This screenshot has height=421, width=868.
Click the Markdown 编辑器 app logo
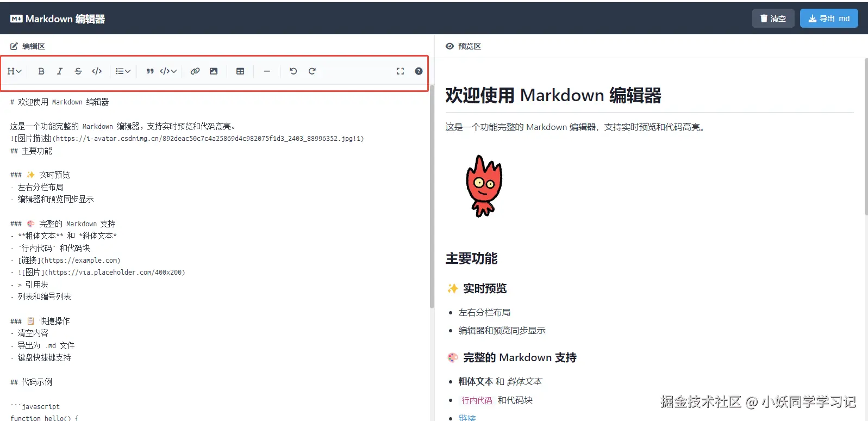pos(58,19)
